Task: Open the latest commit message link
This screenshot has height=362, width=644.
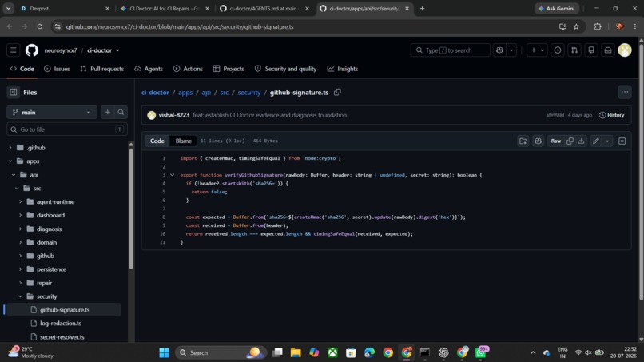Action: [x=270, y=115]
